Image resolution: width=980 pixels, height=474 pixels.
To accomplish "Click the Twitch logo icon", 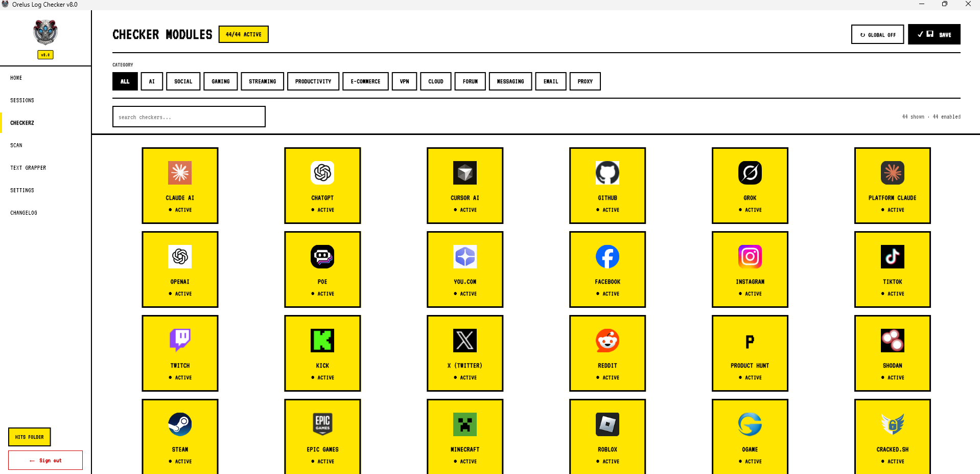I will click(180, 341).
